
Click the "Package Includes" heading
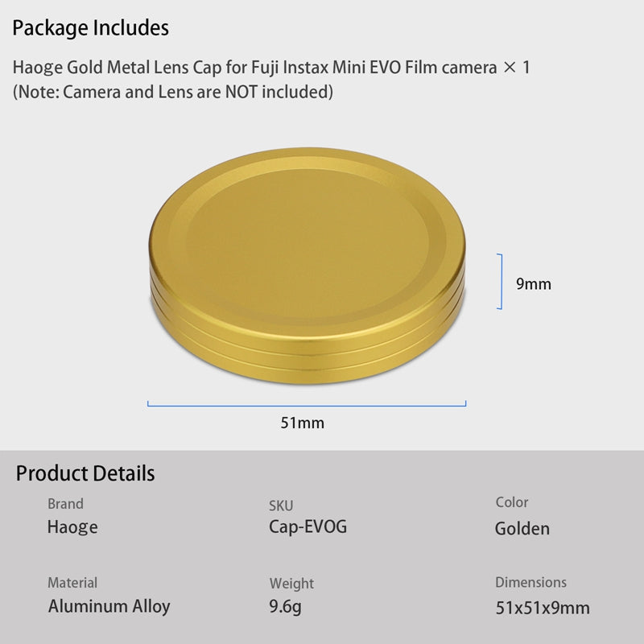point(91,28)
